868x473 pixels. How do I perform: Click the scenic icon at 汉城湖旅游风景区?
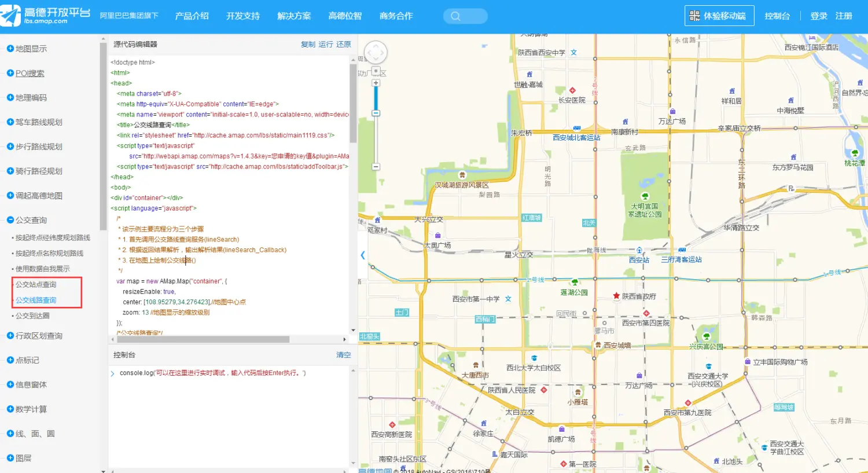pos(462,175)
